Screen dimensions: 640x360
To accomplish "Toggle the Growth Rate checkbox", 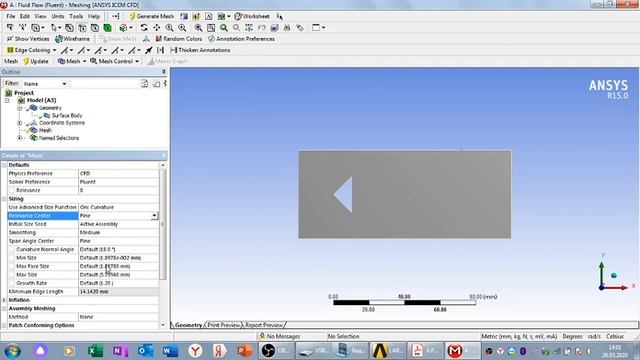I will point(11,283).
